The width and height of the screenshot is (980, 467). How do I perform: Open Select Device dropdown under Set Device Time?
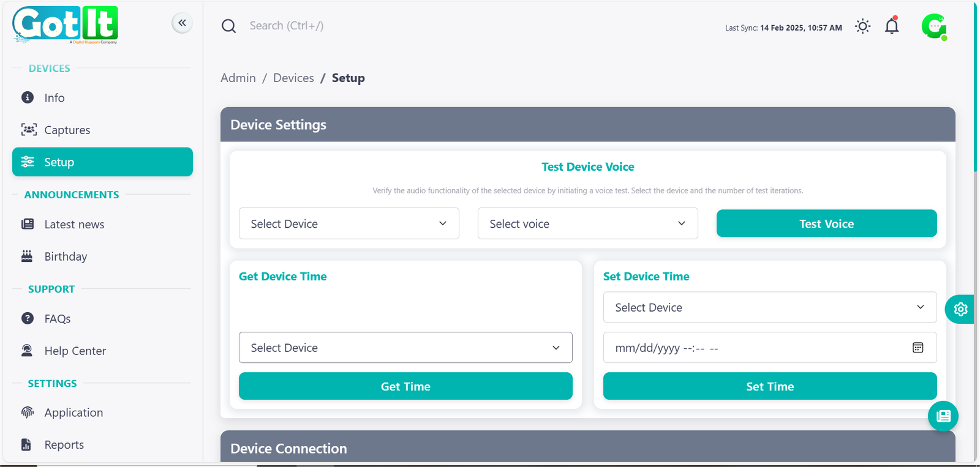click(769, 307)
